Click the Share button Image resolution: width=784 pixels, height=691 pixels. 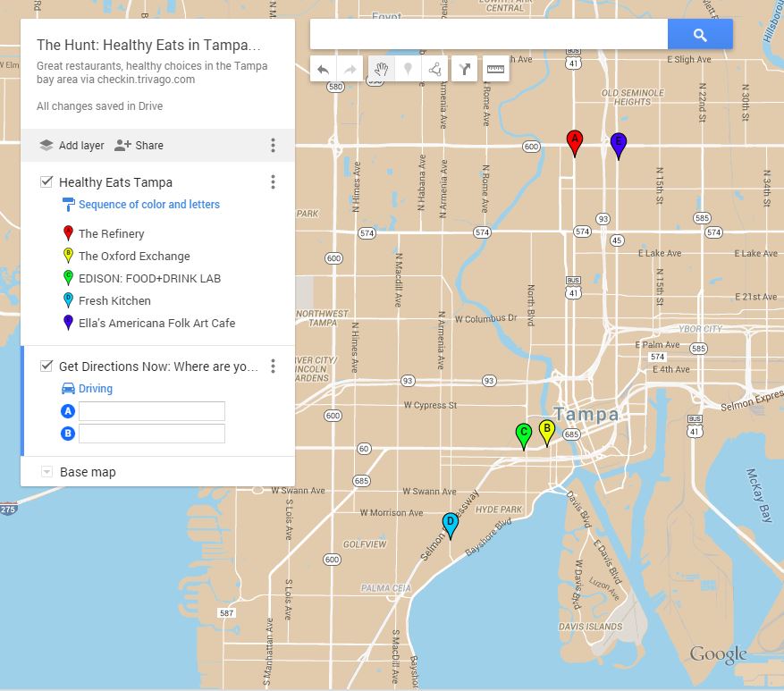click(139, 146)
